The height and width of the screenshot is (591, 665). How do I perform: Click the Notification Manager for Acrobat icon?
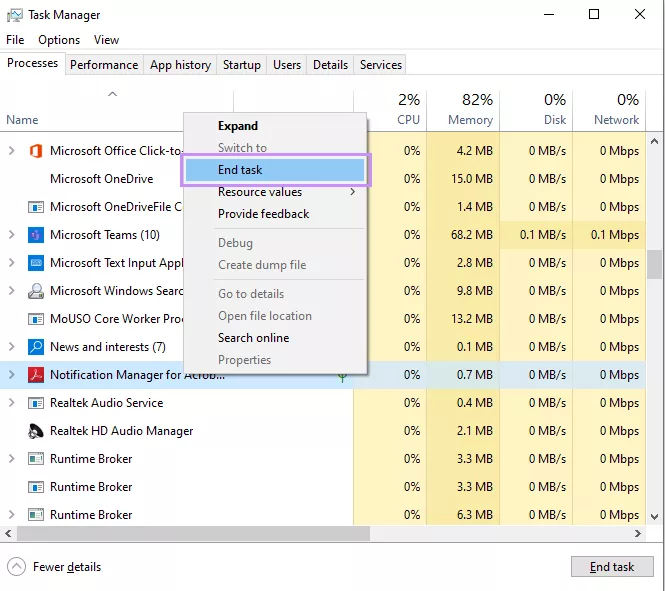pos(36,375)
